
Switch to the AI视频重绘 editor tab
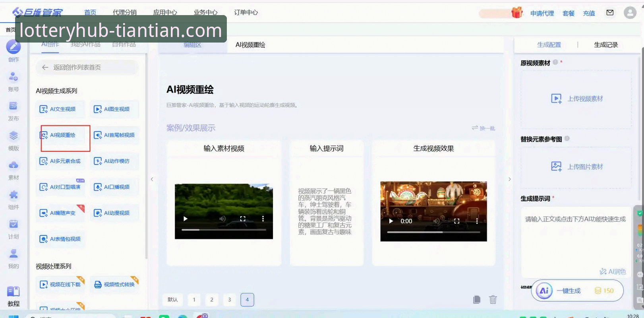click(x=250, y=45)
